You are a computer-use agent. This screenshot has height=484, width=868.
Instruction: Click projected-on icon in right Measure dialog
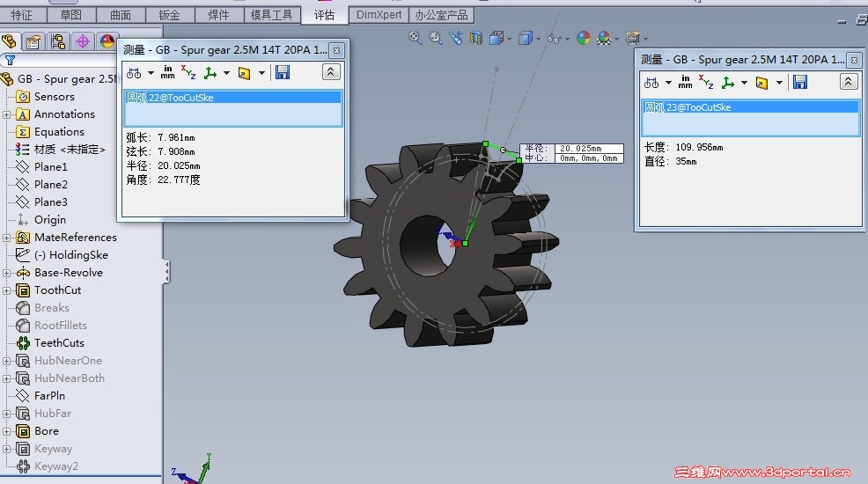pyautogui.click(x=761, y=83)
